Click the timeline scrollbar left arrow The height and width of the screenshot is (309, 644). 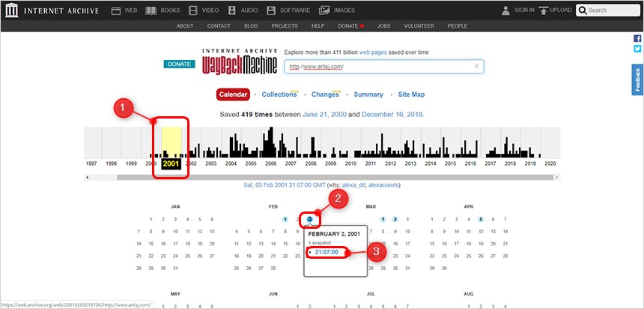point(87,177)
